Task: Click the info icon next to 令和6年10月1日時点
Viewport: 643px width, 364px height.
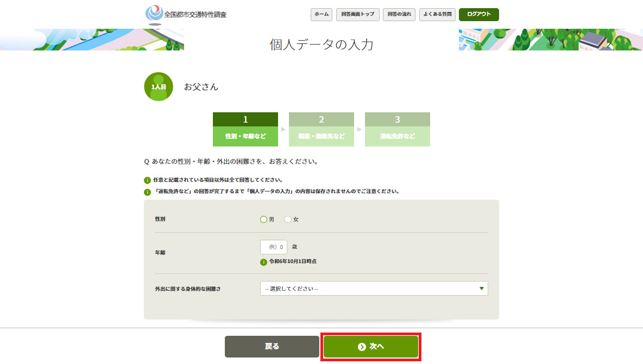Action: (264, 261)
